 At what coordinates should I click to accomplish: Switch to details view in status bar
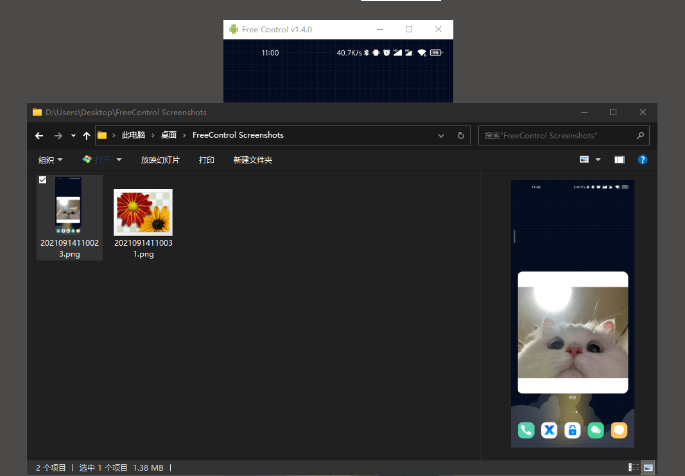coord(633,467)
